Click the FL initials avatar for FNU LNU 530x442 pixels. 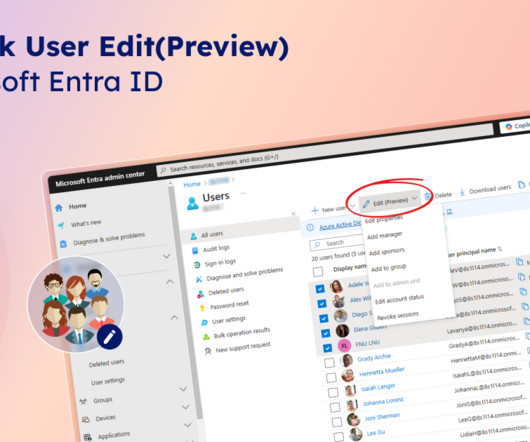pyautogui.click(x=344, y=346)
